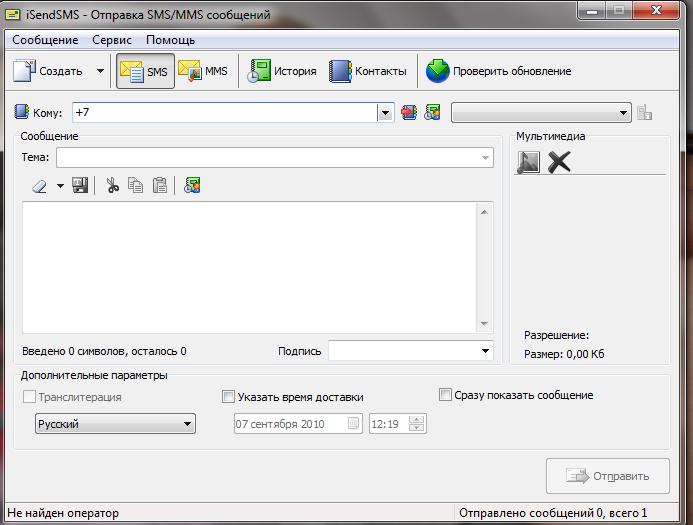Image resolution: width=693 pixels, height=525 pixels.
Task: Click the Введено 0 символов counter text
Action: (104, 351)
